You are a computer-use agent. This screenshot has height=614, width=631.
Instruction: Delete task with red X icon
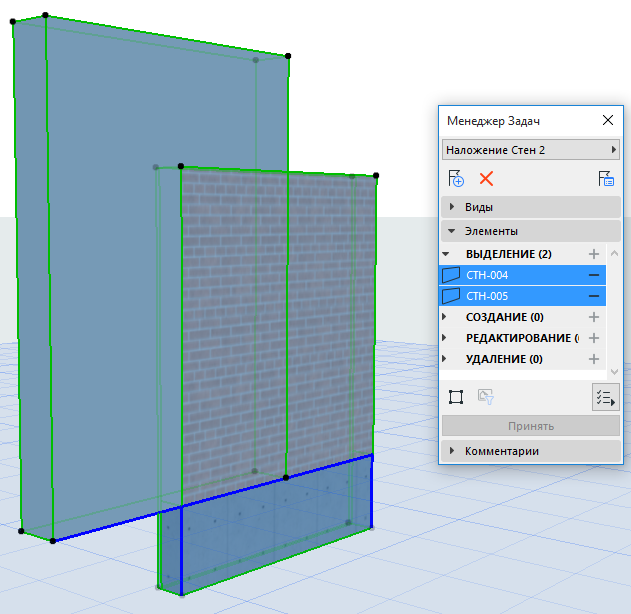pos(486,179)
